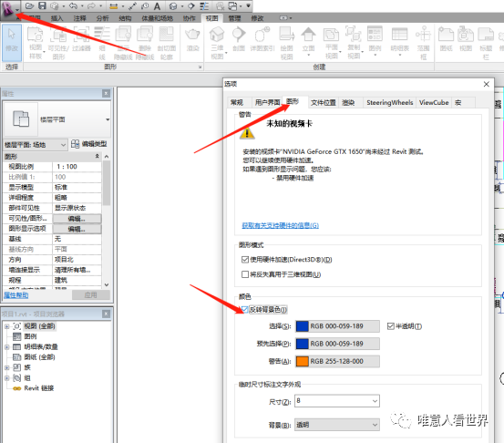Click the Text 'A' icon in quick access toolbar

click(157, 5)
